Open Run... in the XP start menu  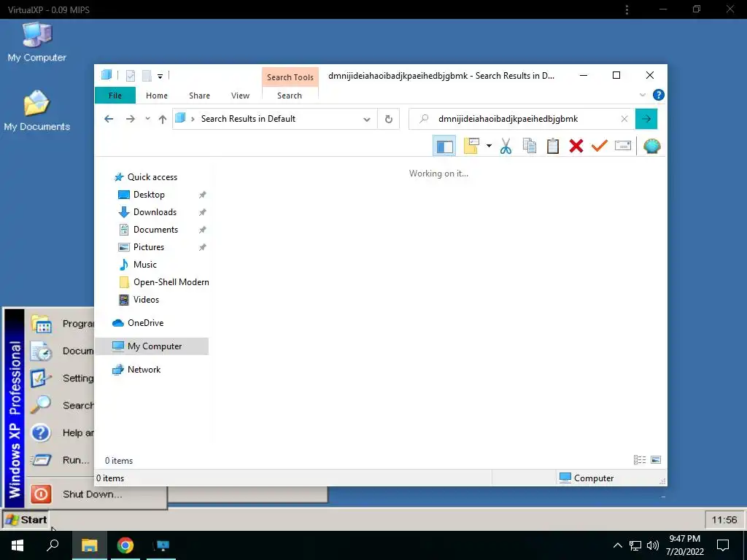(x=60, y=460)
